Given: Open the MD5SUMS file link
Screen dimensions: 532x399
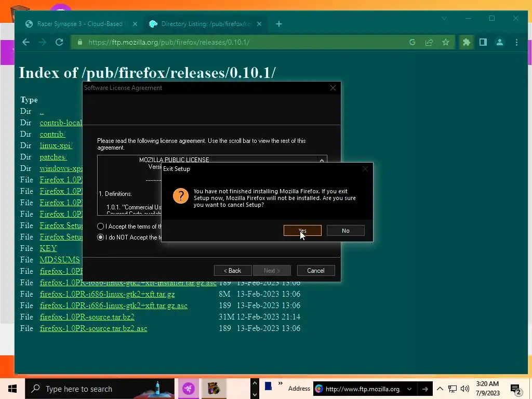Looking at the screenshot, I should pyautogui.click(x=60, y=260).
